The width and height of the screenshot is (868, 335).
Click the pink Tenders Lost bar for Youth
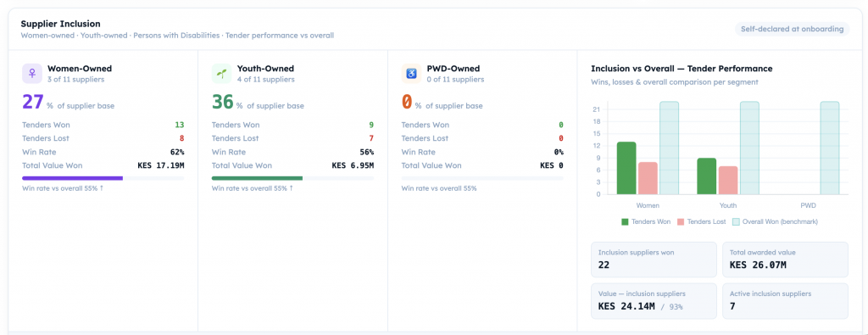coord(728,181)
